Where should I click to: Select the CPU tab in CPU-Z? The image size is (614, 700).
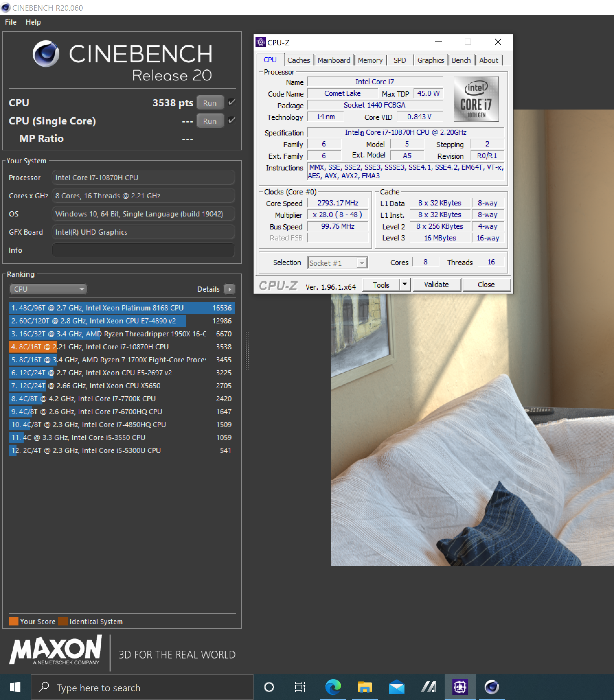click(x=270, y=60)
